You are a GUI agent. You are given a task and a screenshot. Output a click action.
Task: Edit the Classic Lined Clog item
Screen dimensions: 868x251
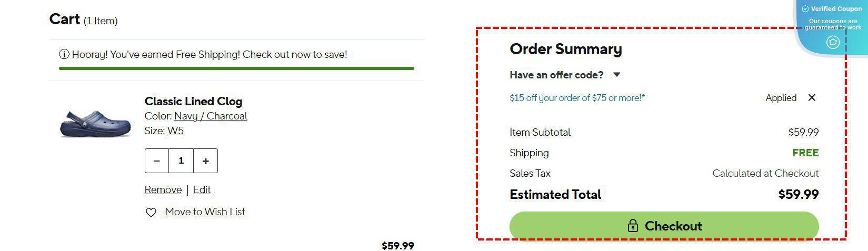click(202, 190)
